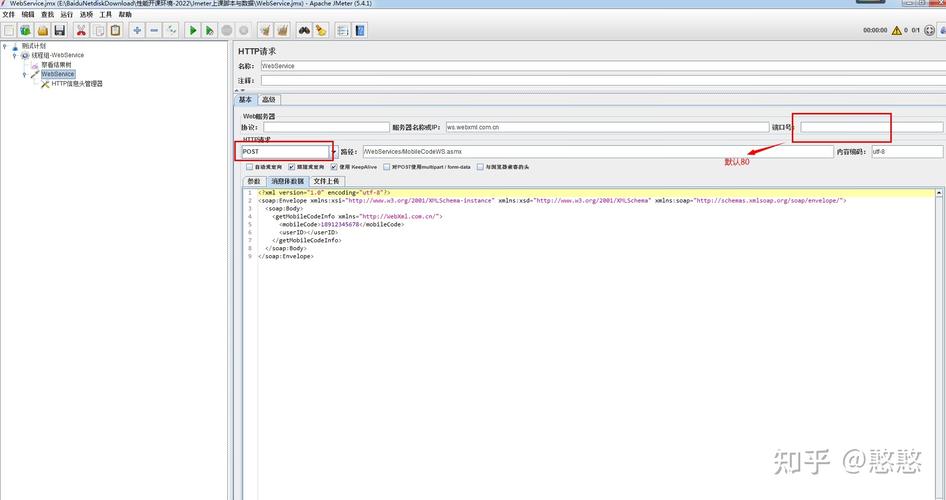Click the 注释 input field
The image size is (946, 500).
point(603,80)
